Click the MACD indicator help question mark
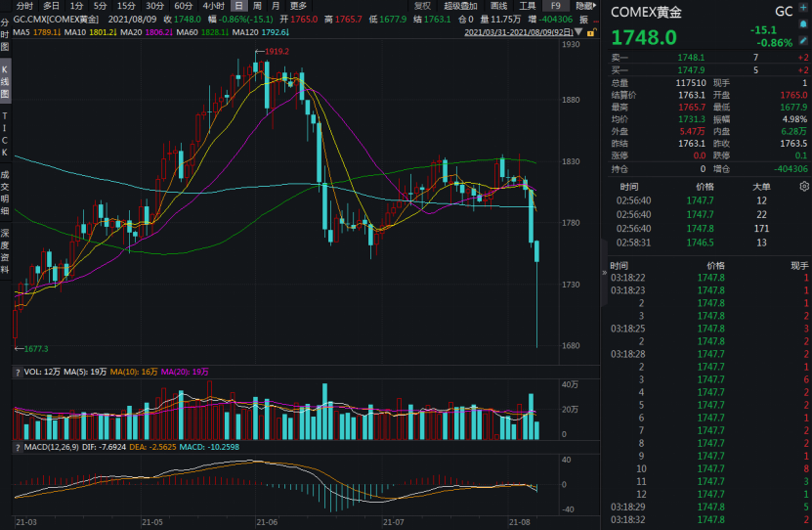Image resolution: width=812 pixels, height=530 pixels. click(17, 448)
